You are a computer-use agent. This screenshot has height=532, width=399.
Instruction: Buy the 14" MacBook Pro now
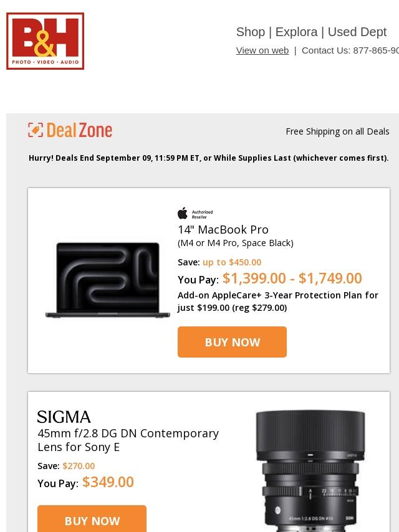coord(232,342)
